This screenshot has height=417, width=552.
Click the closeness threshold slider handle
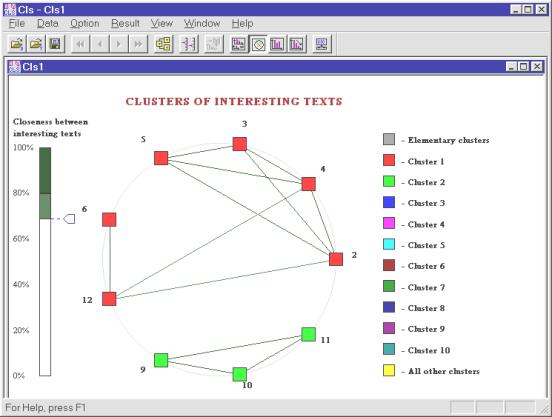69,219
